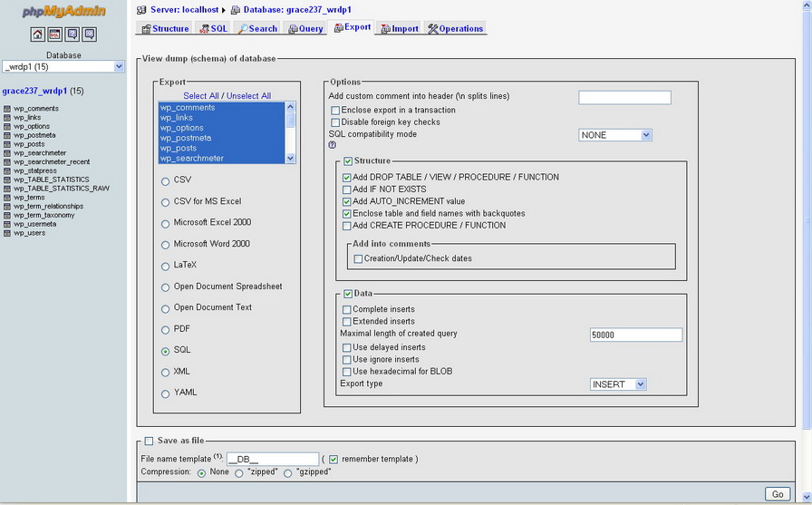Switch to the Import tab
This screenshot has width=812, height=505.
pyautogui.click(x=400, y=28)
